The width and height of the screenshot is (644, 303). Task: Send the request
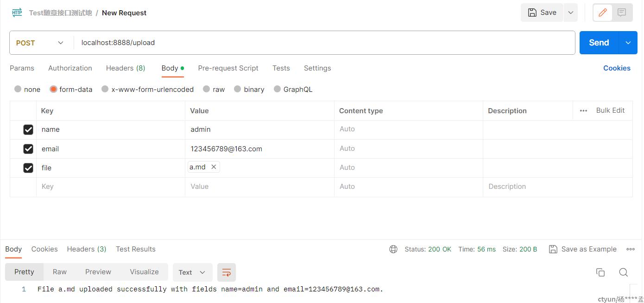click(x=599, y=43)
